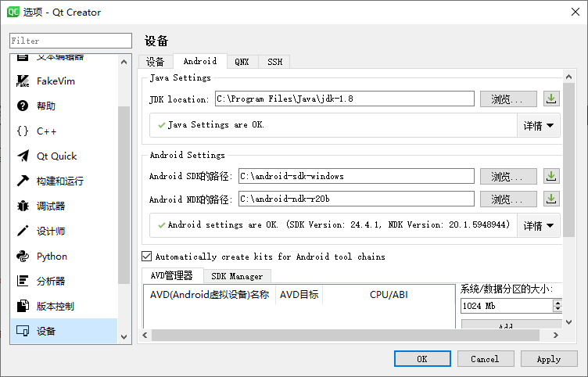Browse (浏览) for the JDK location
This screenshot has width=588, height=377.
pyautogui.click(x=508, y=99)
